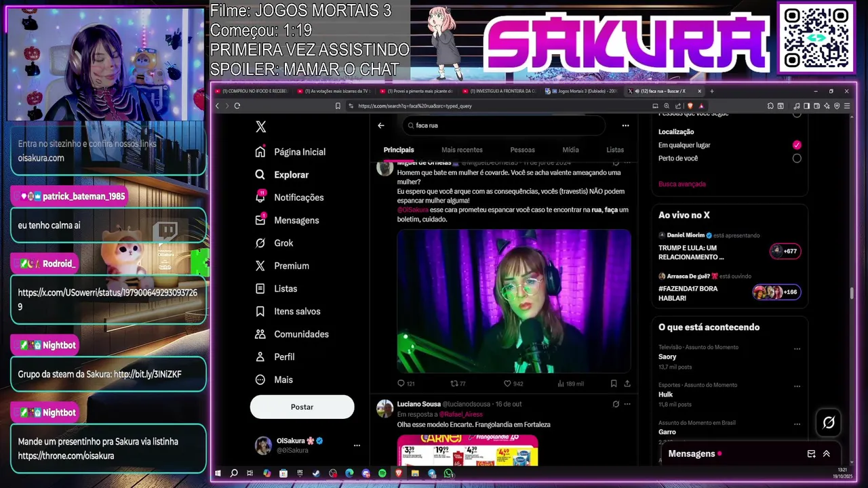Open more options for Hulk trend
The image size is (868, 488).
(797, 387)
